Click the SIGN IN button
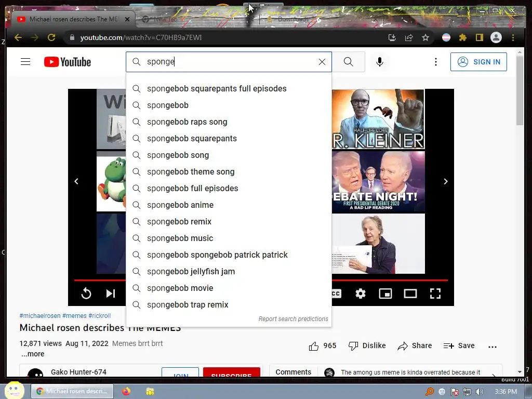 [478, 62]
